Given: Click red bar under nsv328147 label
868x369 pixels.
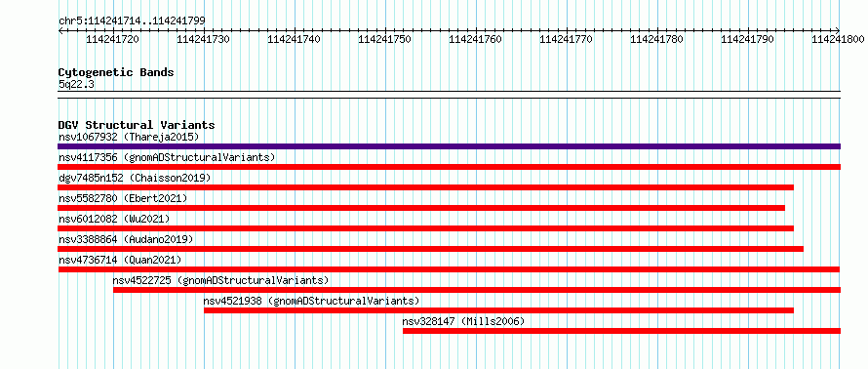Looking at the screenshot, I should tap(621, 331).
